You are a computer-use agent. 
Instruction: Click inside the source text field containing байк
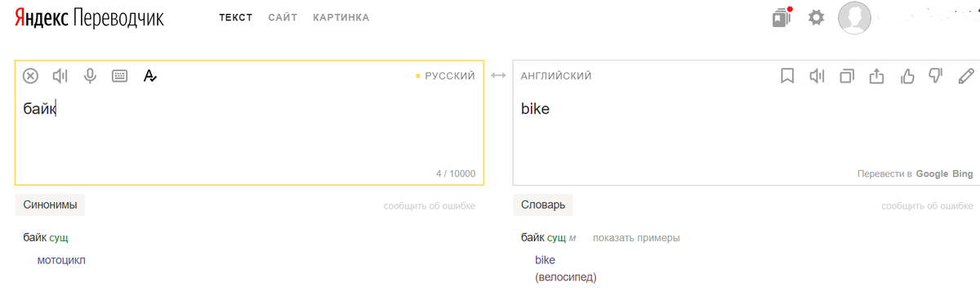[x=249, y=135]
